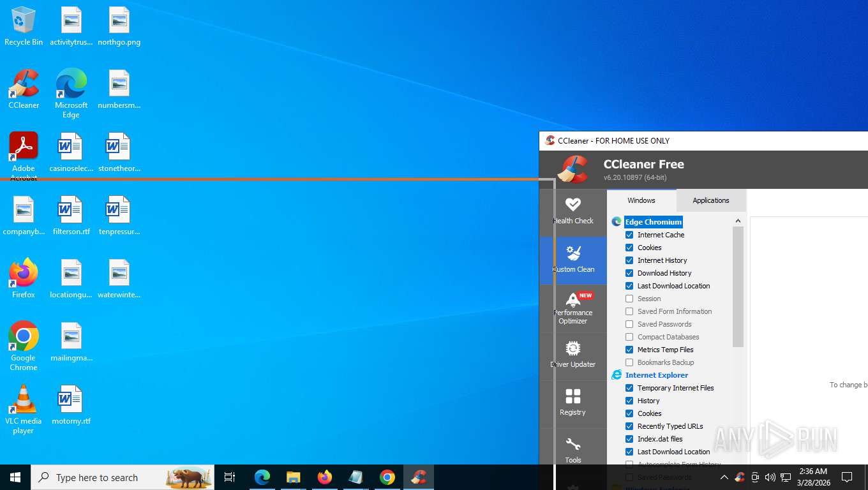Screen dimensions: 868x490
Task: Open File Explorer from taskbar
Action: click(293, 477)
